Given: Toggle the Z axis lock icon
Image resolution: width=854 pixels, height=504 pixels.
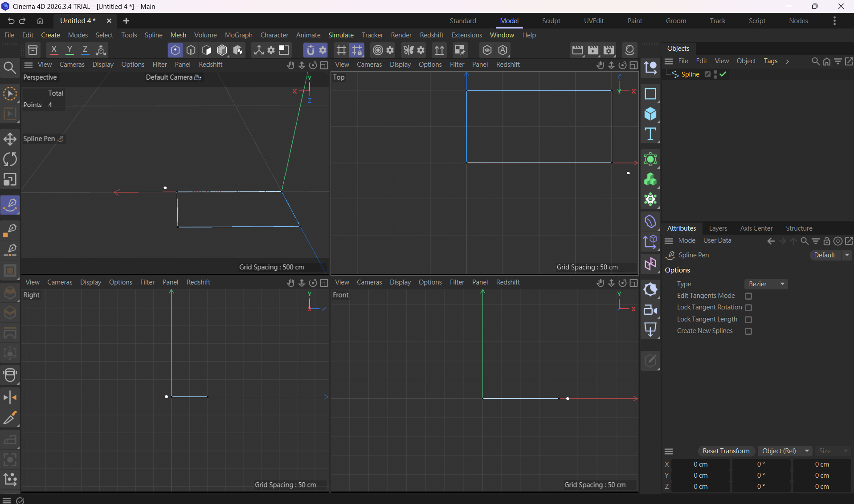Looking at the screenshot, I should 85,50.
